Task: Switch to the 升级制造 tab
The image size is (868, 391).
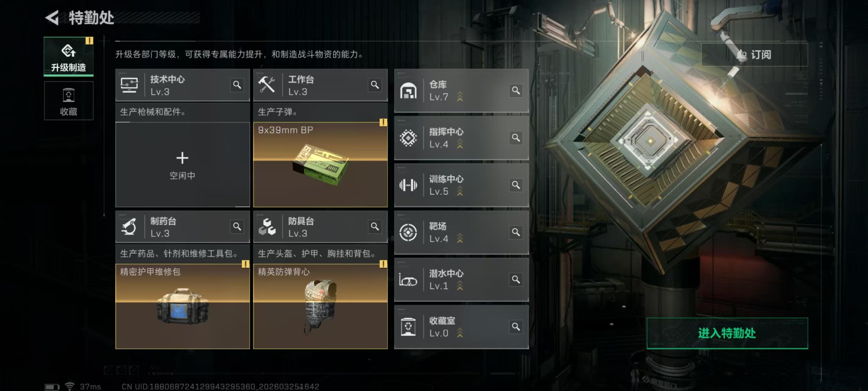Action: 68,56
